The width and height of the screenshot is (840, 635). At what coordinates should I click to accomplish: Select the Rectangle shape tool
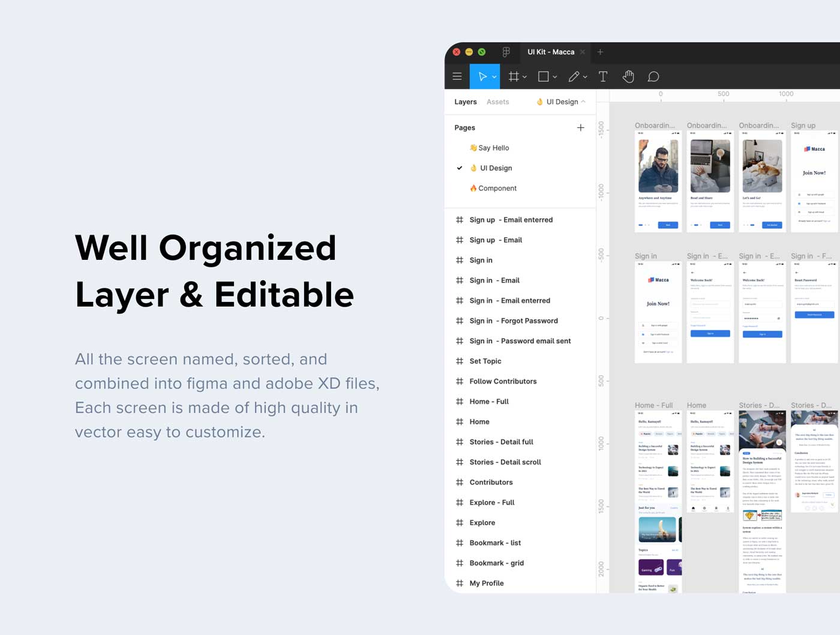coord(544,77)
